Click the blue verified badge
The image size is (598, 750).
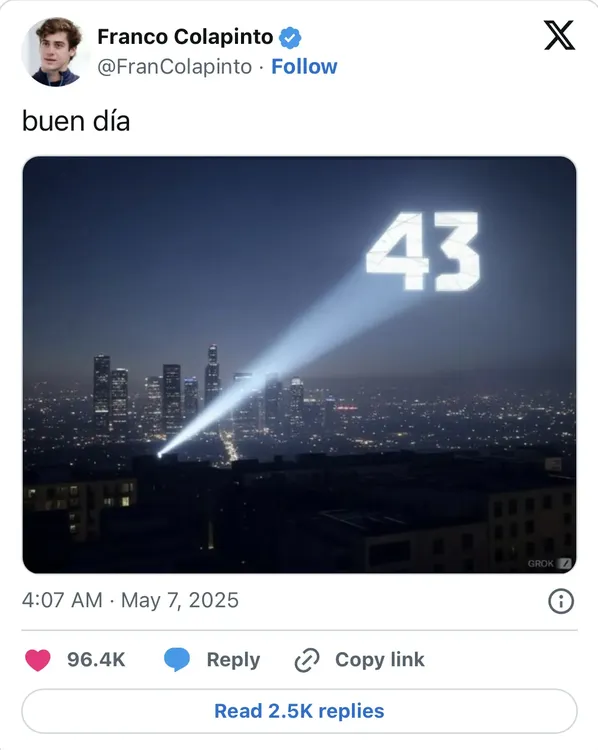point(290,38)
